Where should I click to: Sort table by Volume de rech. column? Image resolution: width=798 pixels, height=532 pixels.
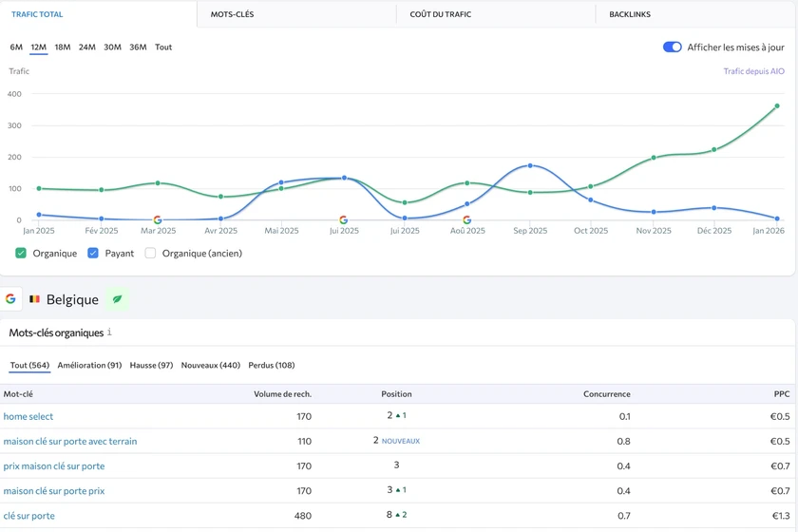click(x=282, y=393)
